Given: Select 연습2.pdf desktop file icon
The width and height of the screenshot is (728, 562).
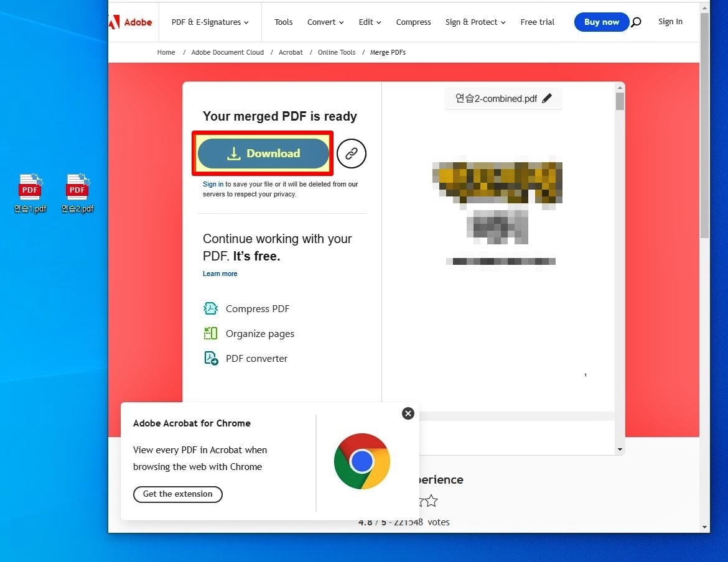Looking at the screenshot, I should (x=78, y=193).
